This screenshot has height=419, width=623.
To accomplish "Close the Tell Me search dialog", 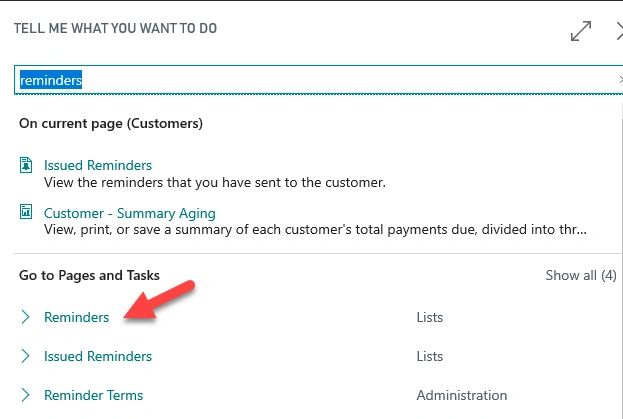I will [618, 32].
